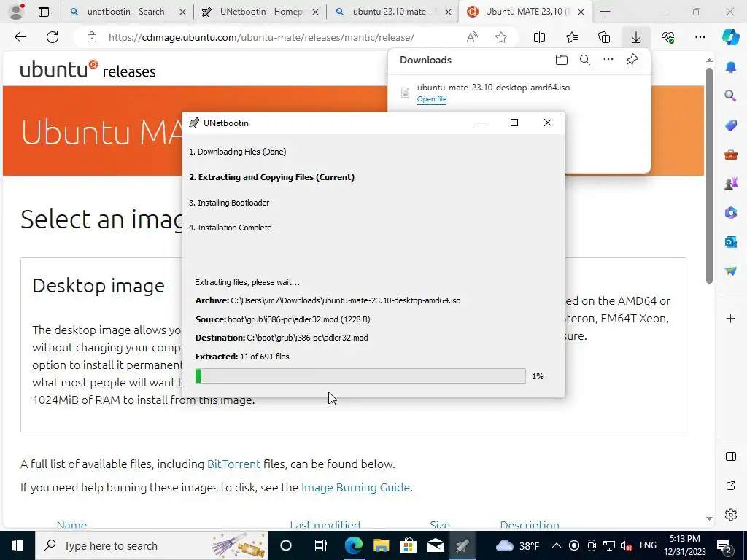Open sidebar Outlook icon
The height and width of the screenshot is (560, 747).
tap(731, 242)
